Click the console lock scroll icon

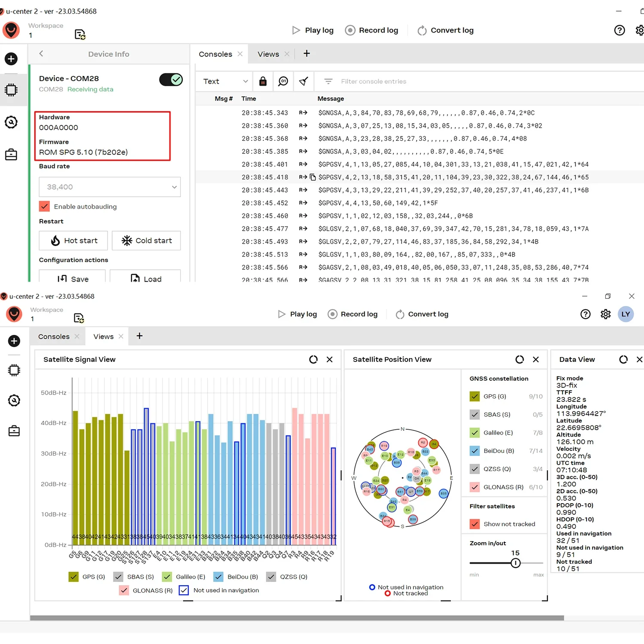pyautogui.click(x=263, y=81)
